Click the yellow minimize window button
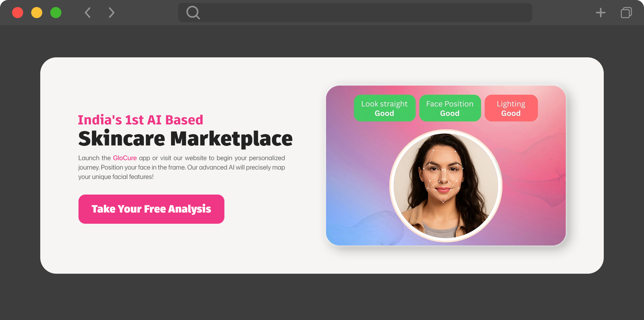The image size is (644, 320). coord(37,13)
